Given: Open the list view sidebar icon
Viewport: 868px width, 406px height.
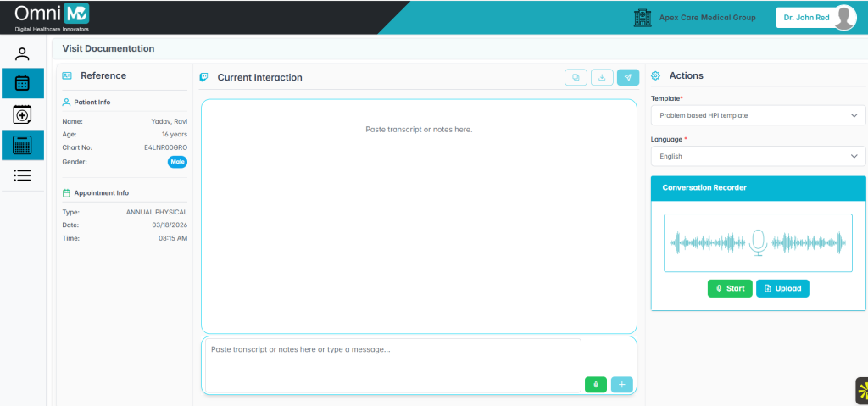Looking at the screenshot, I should coord(23,175).
